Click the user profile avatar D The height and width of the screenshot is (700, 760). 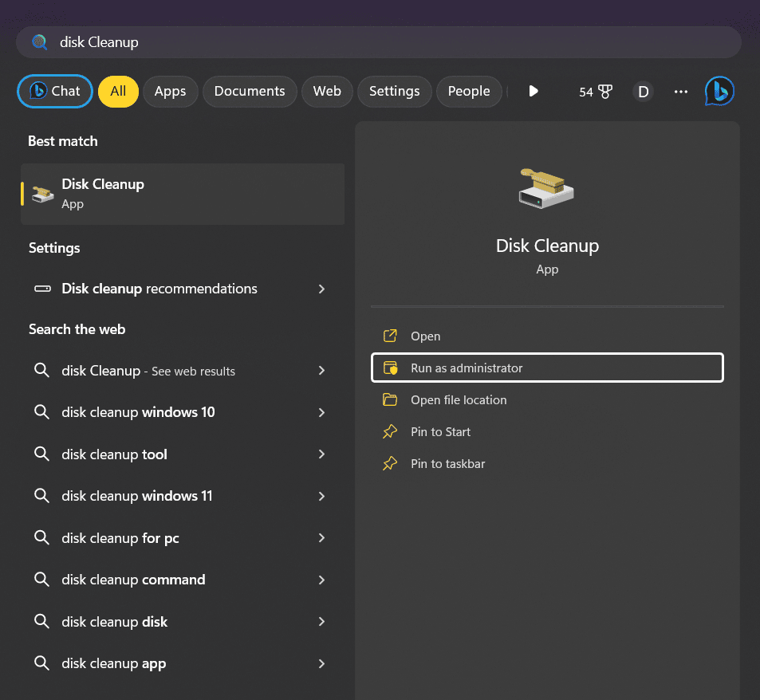pyautogui.click(x=643, y=91)
